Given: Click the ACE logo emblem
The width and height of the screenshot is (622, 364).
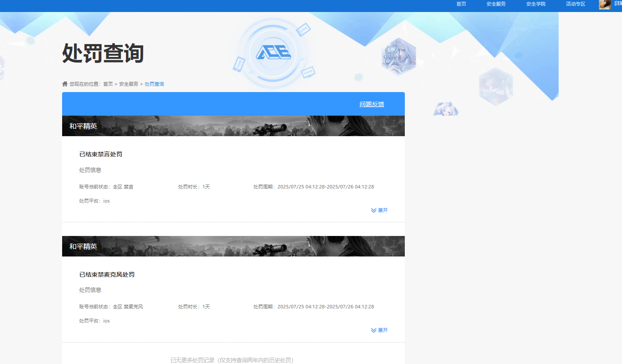Looking at the screenshot, I should click(x=273, y=53).
